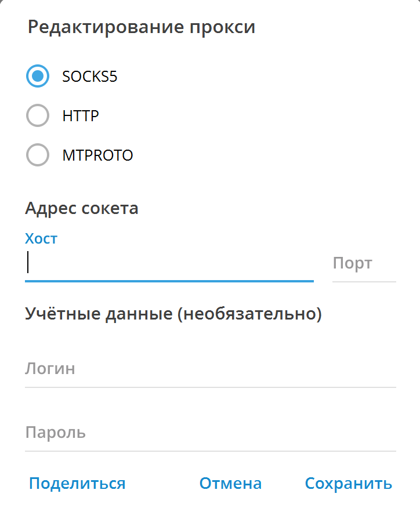The height and width of the screenshot is (508, 420).
Task: Share the proxy using Поделиться
Action: tap(77, 483)
